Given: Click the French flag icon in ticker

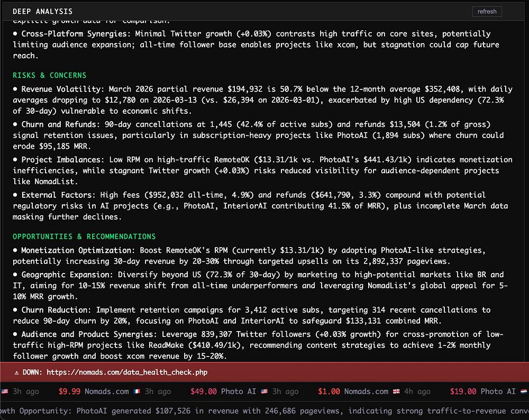Looking at the screenshot, I should [x=136, y=391].
